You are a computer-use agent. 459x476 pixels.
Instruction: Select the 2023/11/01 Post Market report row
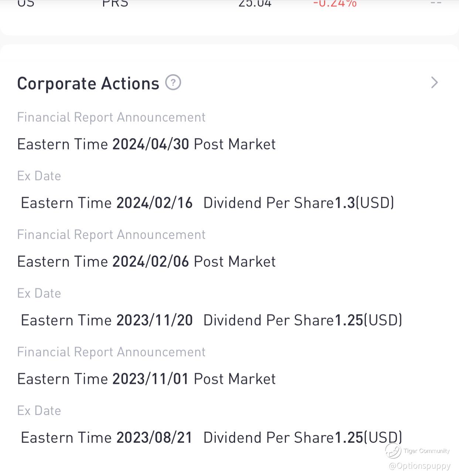pos(146,379)
